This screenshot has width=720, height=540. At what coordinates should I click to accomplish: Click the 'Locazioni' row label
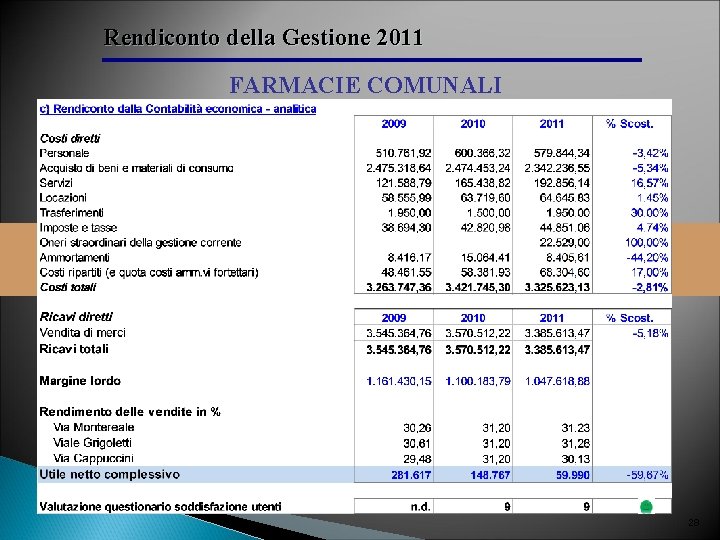(x=63, y=198)
